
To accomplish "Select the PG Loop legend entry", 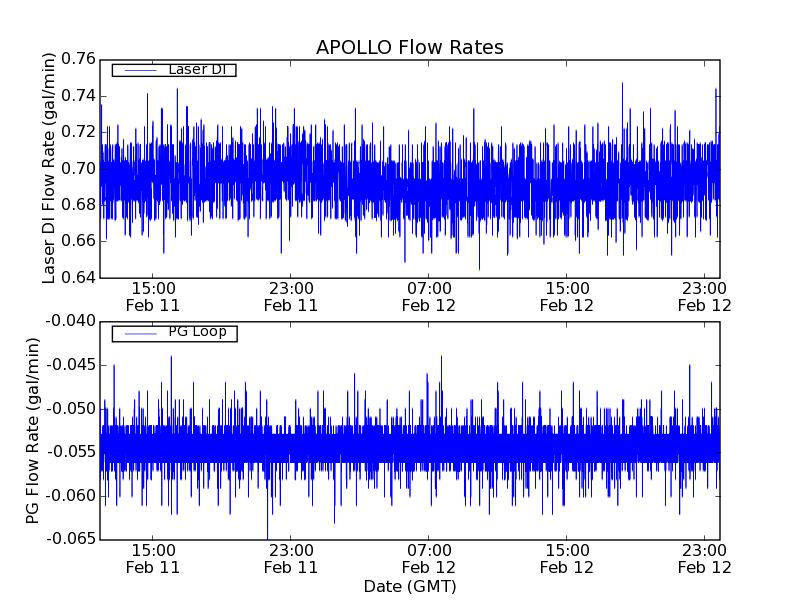I will 197,332.
